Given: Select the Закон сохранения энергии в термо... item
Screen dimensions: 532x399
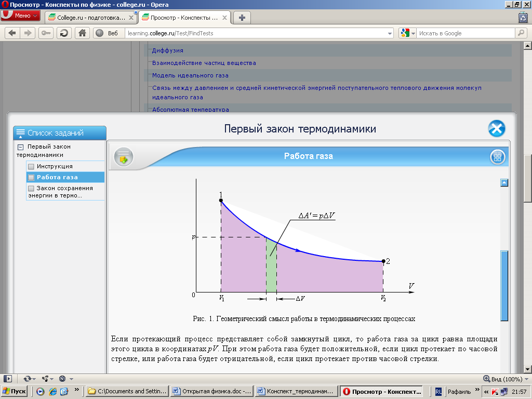Looking at the screenshot, I should click(x=65, y=192).
